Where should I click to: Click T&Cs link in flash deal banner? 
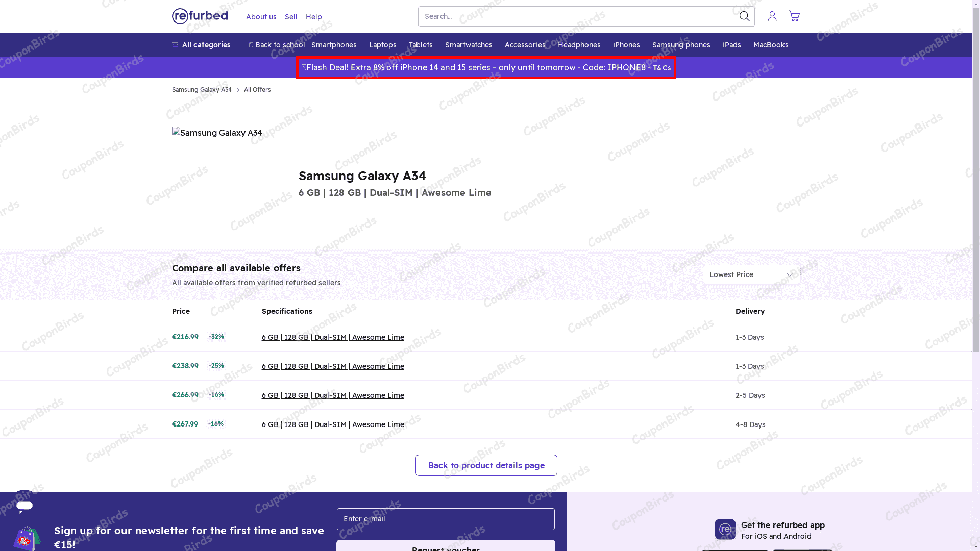[661, 68]
